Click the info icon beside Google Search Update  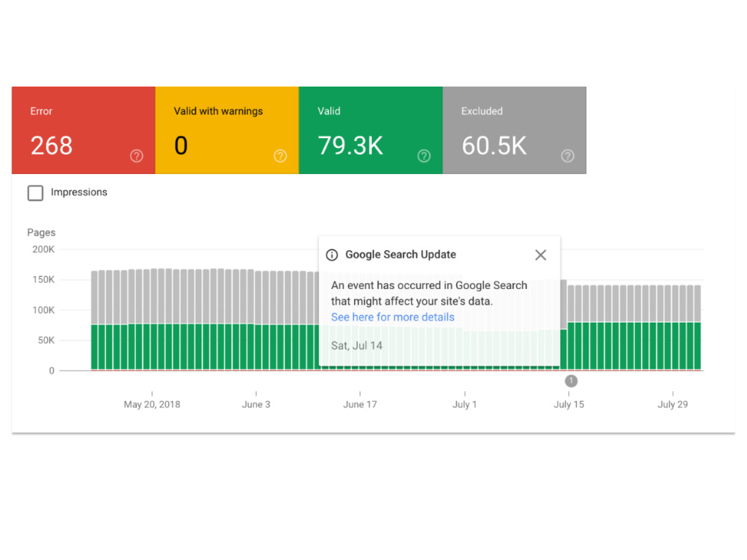pos(332,255)
